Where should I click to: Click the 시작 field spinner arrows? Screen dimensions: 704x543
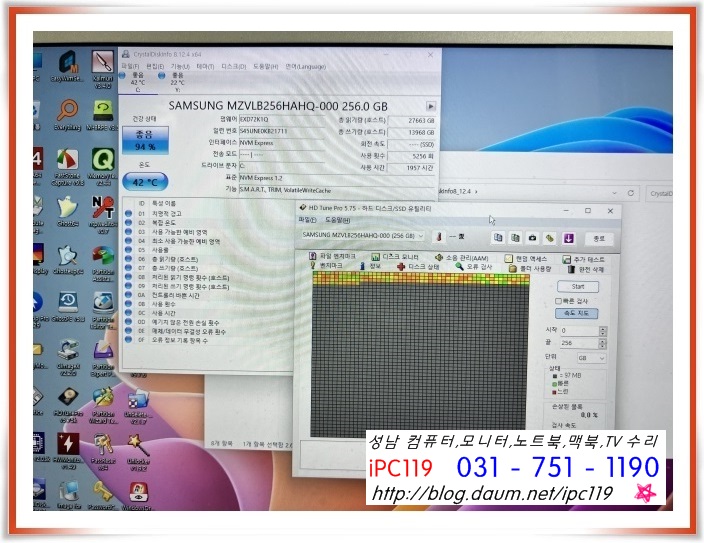coord(603,331)
